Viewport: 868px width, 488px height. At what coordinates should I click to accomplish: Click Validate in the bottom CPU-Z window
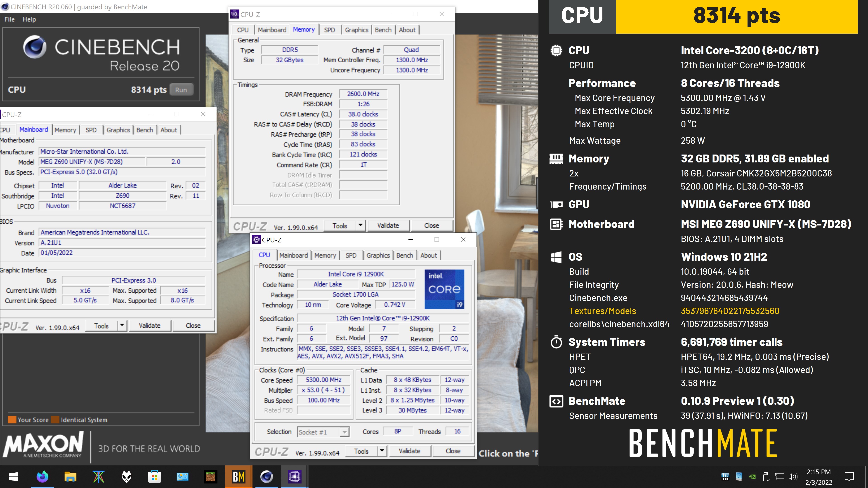pyautogui.click(x=409, y=451)
